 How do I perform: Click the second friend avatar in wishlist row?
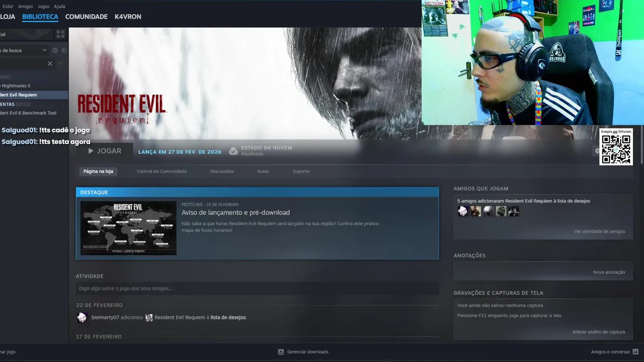475,212
